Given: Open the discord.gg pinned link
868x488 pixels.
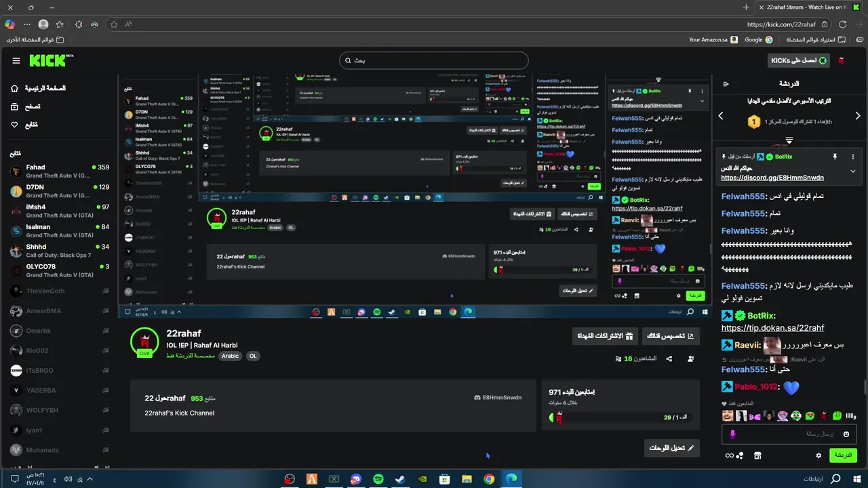Looking at the screenshot, I should click(772, 178).
